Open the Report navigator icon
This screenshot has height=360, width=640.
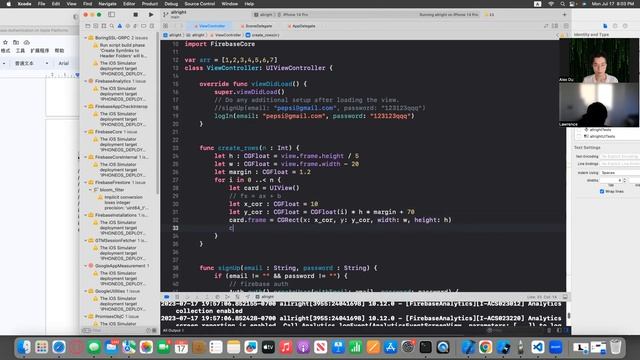point(151,26)
